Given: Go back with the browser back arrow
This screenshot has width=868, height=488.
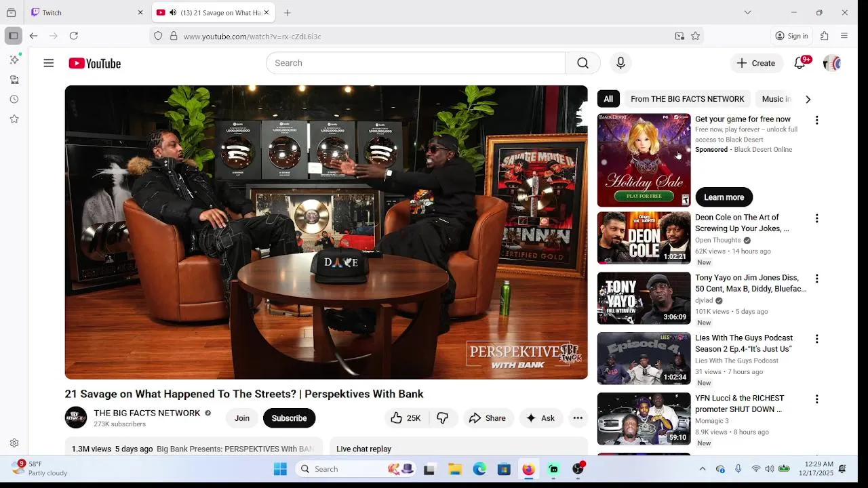Looking at the screenshot, I should click(33, 36).
